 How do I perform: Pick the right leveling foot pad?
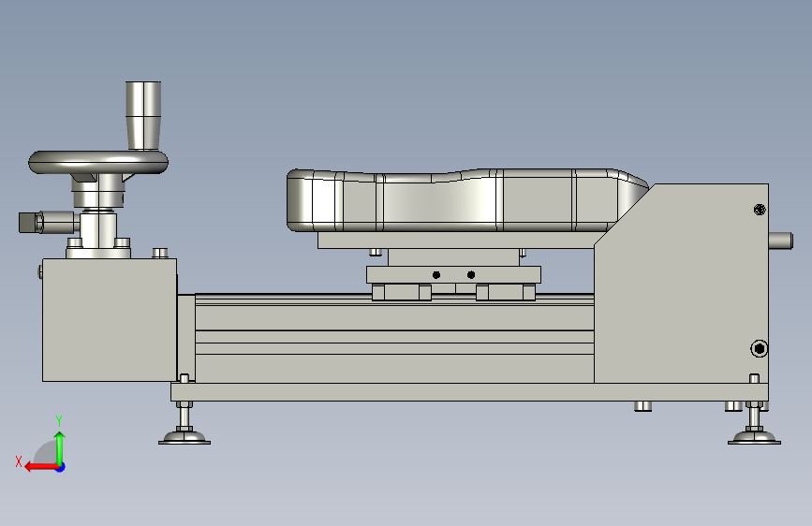[x=754, y=439]
